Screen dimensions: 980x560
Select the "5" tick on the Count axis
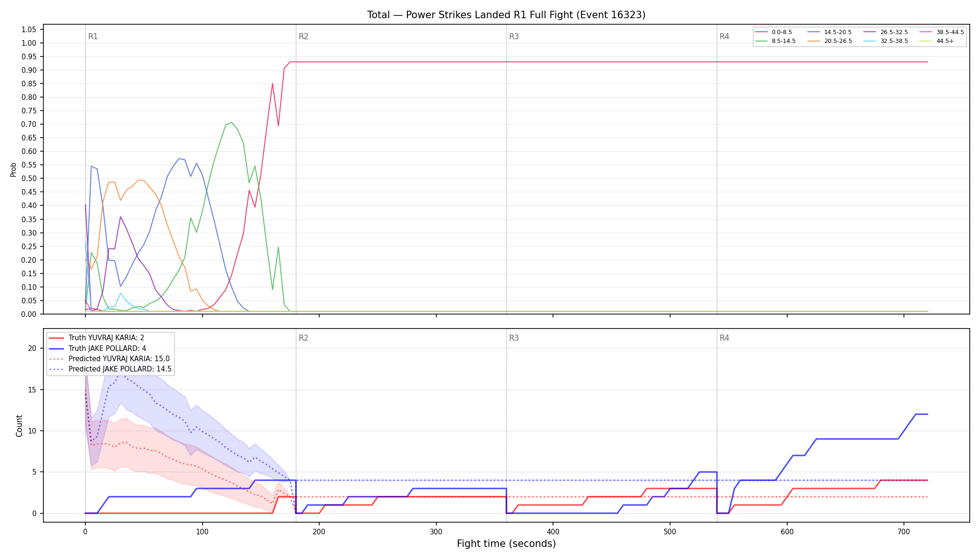coord(35,472)
